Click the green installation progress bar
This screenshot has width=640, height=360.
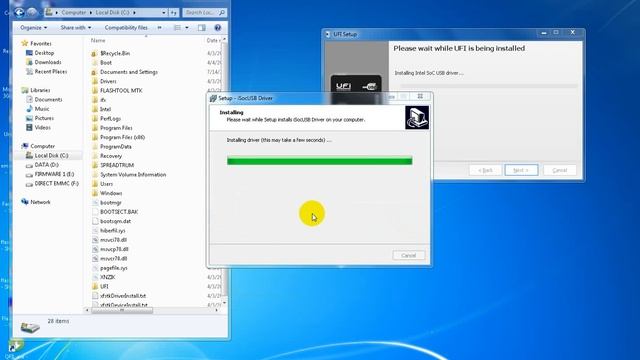point(320,161)
